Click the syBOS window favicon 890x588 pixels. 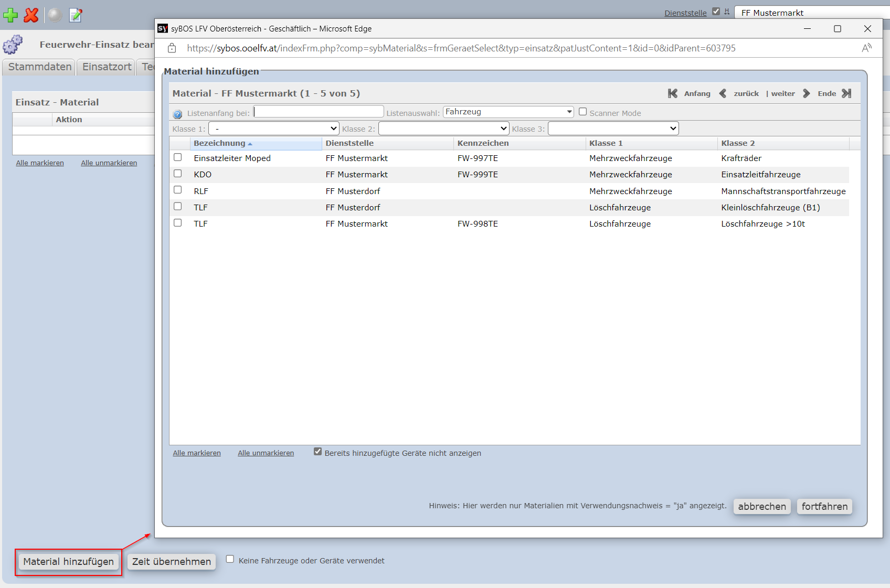point(163,28)
